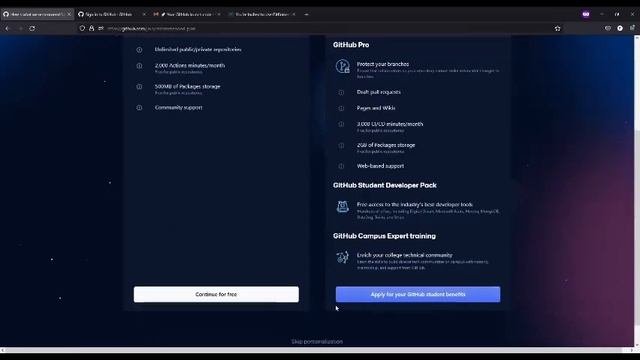The width and height of the screenshot is (640, 360).
Task: Bookmark this page with the star icon
Action: pos(558,29)
